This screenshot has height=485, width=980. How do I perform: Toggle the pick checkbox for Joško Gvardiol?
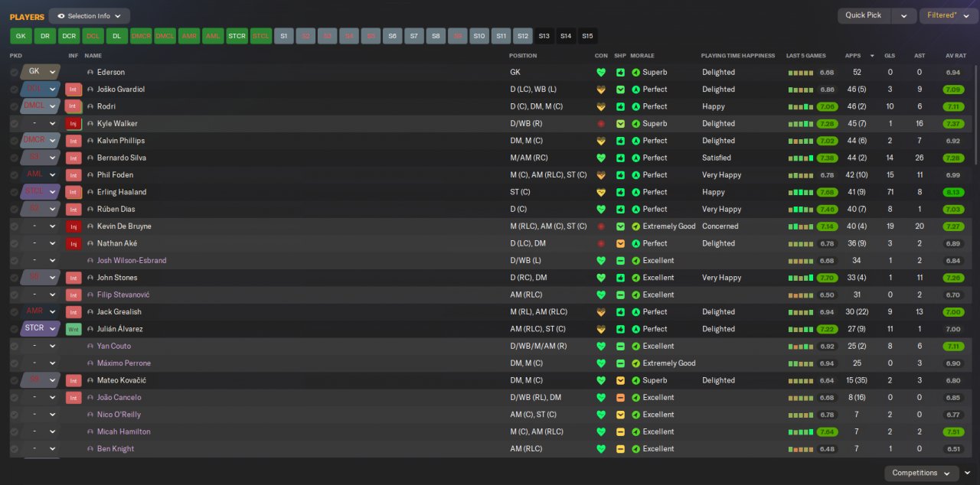point(14,90)
